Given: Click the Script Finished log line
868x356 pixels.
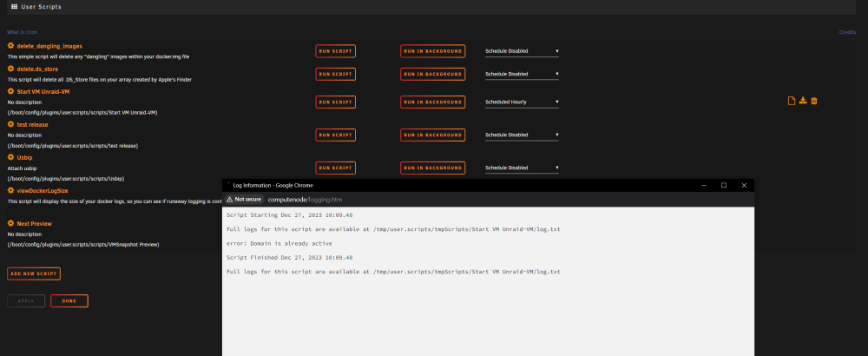Looking at the screenshot, I should pos(290,258).
